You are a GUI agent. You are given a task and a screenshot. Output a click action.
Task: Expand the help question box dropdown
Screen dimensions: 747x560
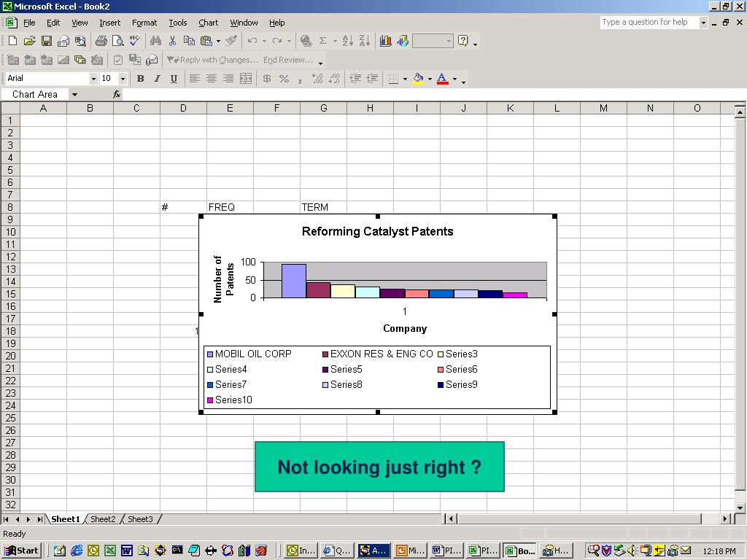pyautogui.click(x=703, y=23)
